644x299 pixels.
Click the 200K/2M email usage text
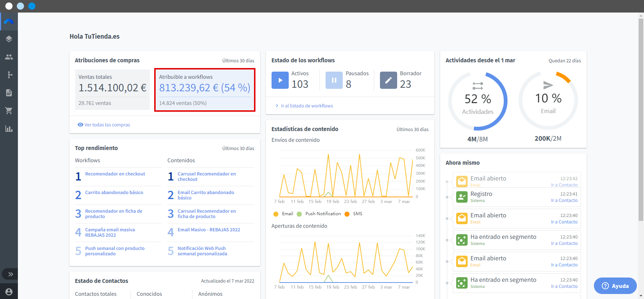(548, 139)
